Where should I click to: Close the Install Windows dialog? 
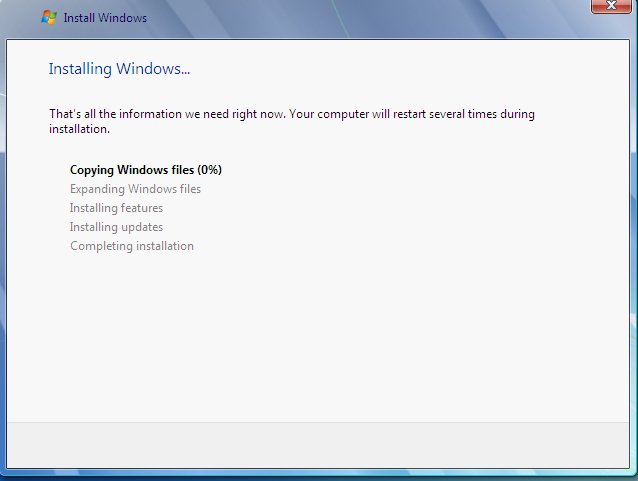click(611, 6)
